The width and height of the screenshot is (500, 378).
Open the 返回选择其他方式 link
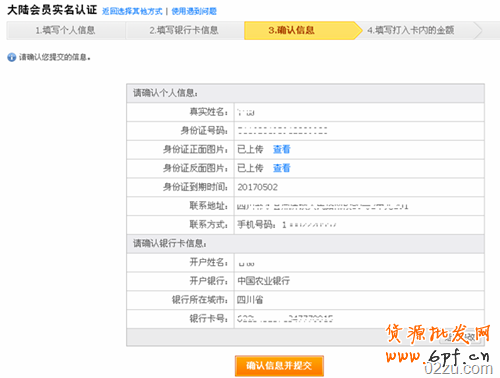132,11
